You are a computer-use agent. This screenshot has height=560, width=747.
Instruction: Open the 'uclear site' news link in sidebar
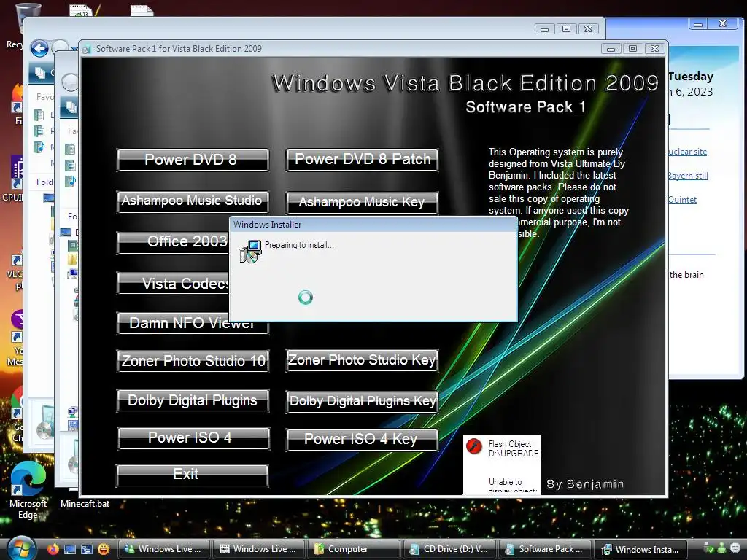pyautogui.click(x=687, y=152)
